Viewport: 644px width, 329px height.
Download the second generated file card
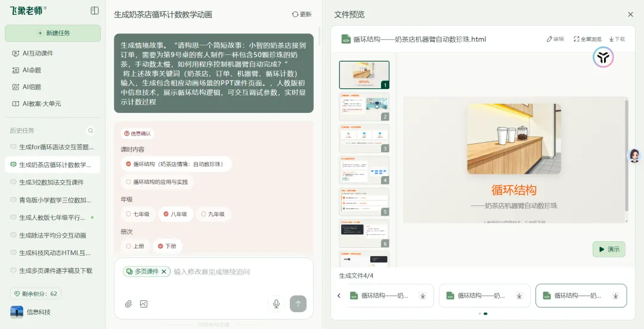pyautogui.click(x=519, y=296)
